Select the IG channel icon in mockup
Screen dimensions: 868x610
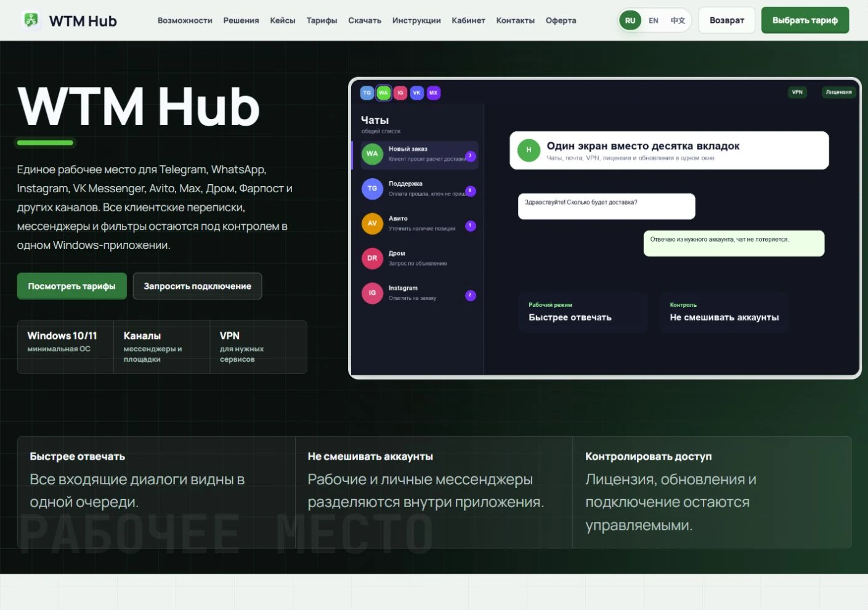(x=400, y=93)
